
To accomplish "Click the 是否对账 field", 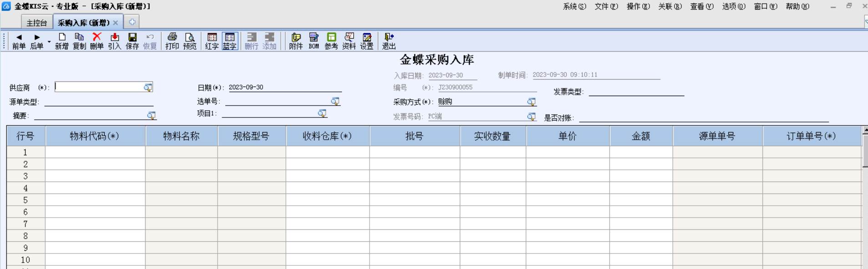I will 704,117.
